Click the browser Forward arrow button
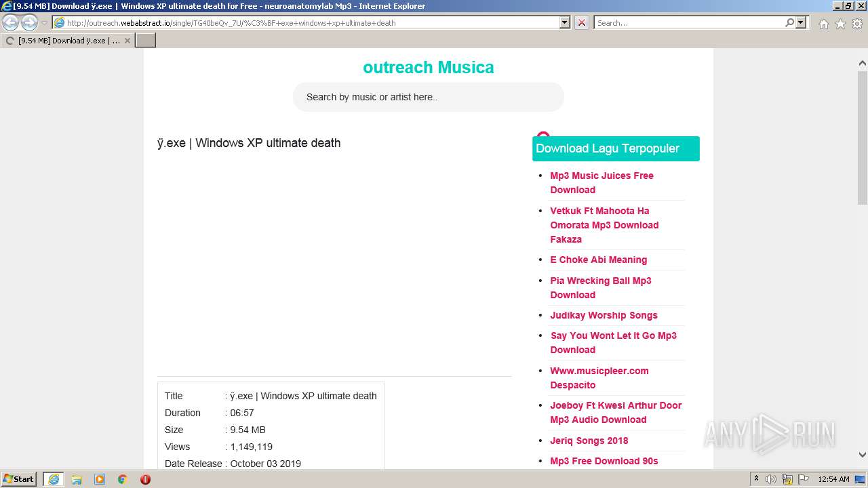Viewport: 868px width, 488px height. click(x=29, y=22)
